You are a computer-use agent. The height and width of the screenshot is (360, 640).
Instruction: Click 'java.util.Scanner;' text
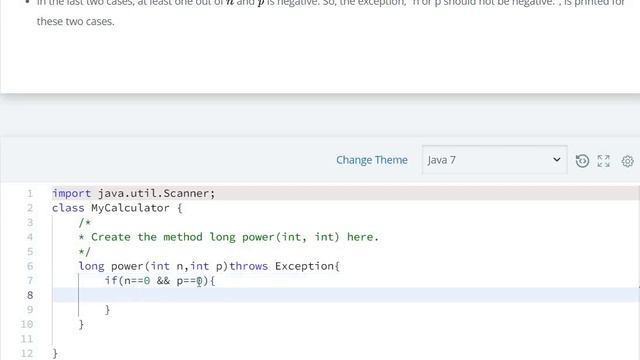(x=156, y=193)
